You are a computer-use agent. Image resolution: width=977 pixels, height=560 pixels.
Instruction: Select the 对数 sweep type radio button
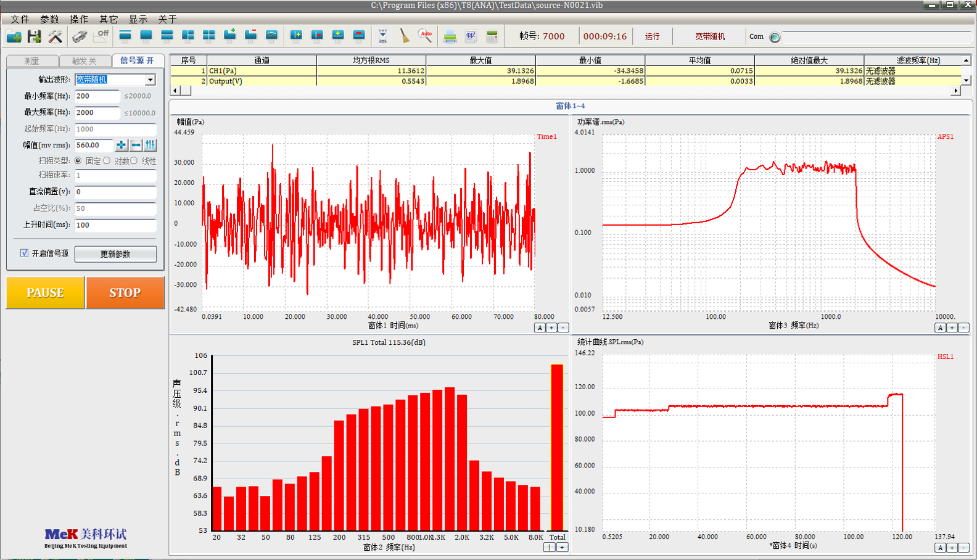coord(107,161)
